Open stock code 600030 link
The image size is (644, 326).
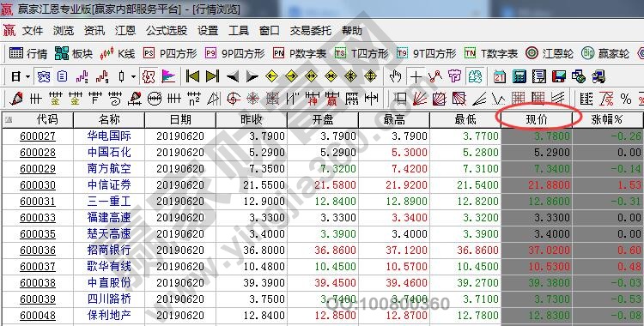point(38,185)
